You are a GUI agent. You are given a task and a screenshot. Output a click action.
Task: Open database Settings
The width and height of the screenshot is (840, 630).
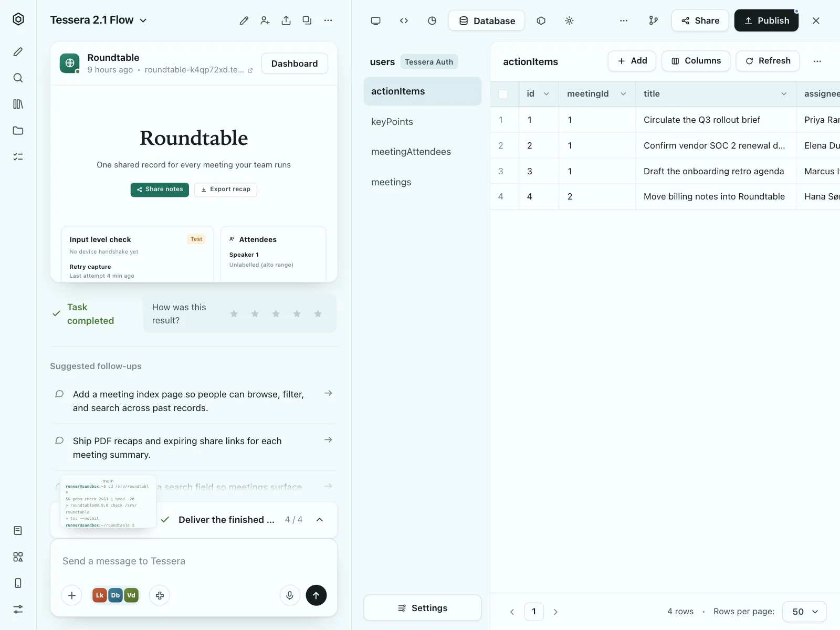423,608
